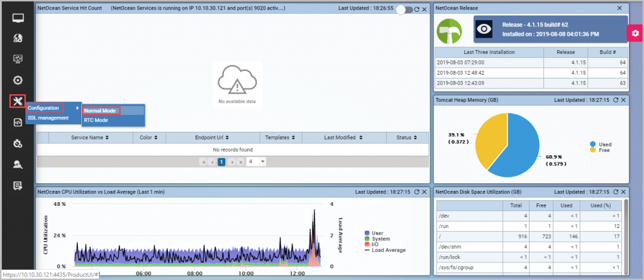
Task: Toggle the System series in CPU legend
Action: (377, 239)
